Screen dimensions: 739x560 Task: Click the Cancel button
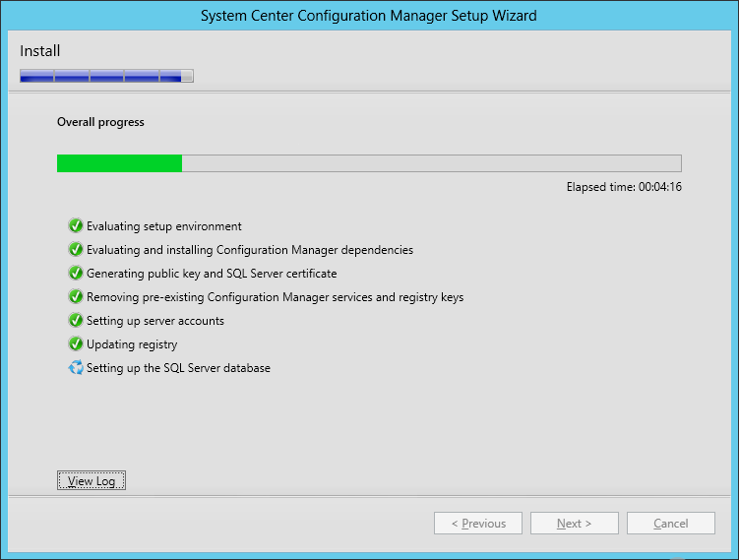[x=671, y=524]
